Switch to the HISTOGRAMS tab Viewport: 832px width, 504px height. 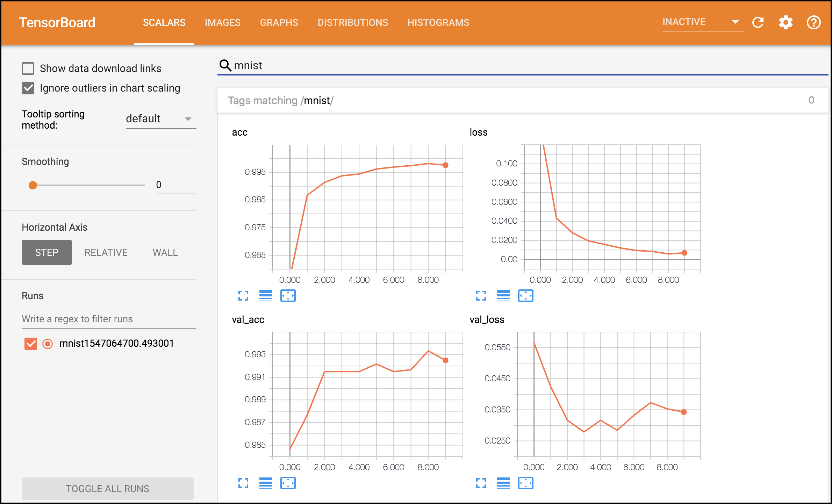[x=438, y=23]
